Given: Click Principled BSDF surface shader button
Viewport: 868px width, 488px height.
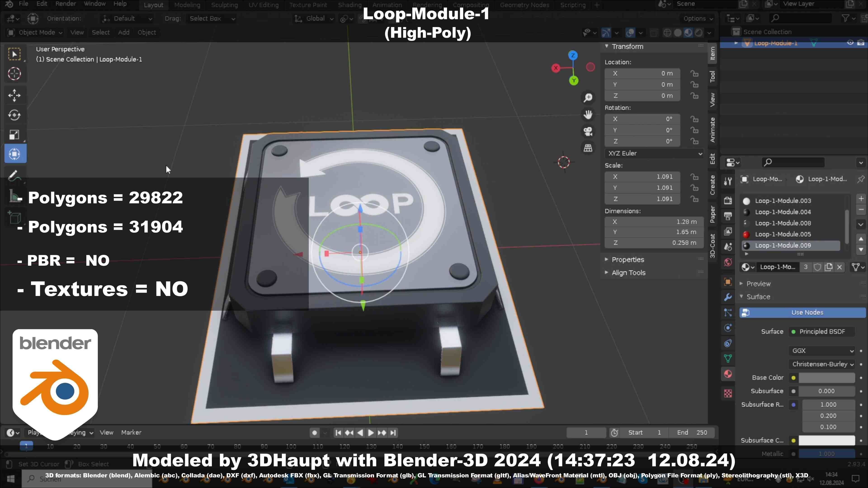Looking at the screenshot, I should (x=822, y=332).
